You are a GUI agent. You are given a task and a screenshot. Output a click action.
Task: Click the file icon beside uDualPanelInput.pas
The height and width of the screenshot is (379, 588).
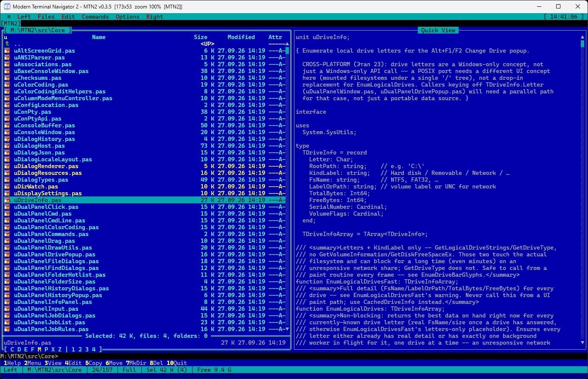point(7,309)
